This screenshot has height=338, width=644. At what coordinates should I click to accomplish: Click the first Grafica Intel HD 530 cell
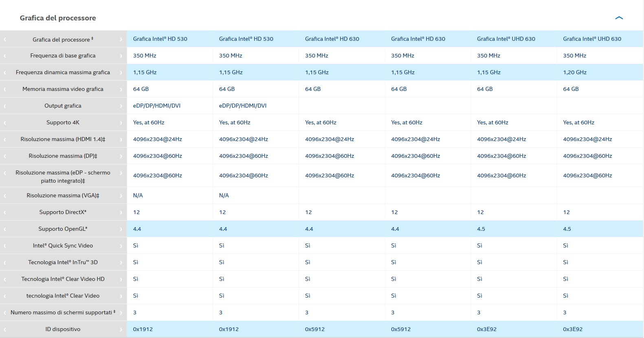(160, 39)
